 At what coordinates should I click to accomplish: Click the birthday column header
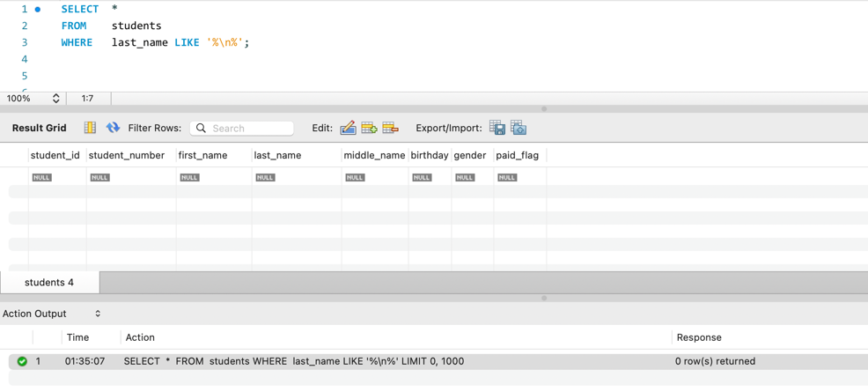click(x=429, y=155)
